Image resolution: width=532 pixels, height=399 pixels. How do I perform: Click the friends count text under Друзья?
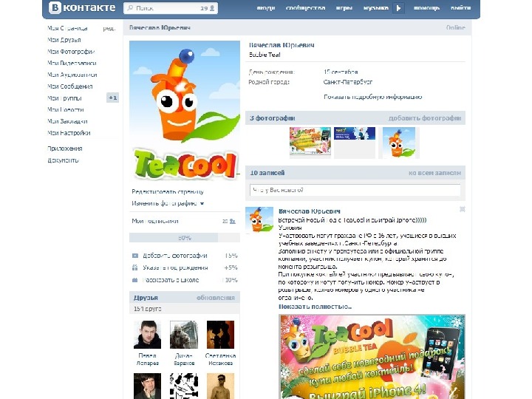pos(147,309)
